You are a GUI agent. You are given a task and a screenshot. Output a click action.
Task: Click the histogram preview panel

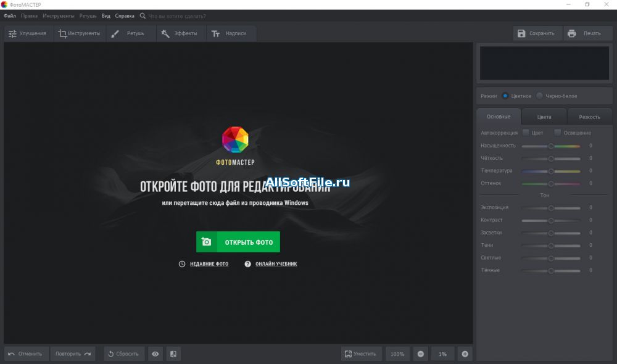tap(544, 63)
